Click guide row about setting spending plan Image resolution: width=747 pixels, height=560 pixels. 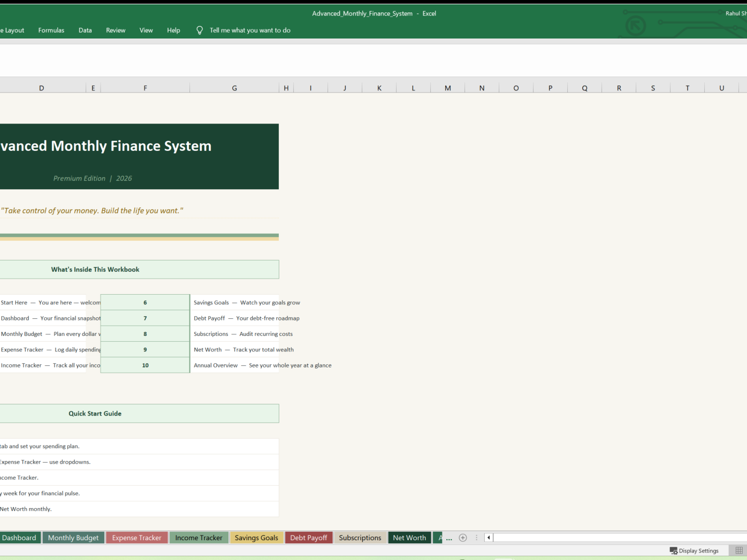coord(139,446)
